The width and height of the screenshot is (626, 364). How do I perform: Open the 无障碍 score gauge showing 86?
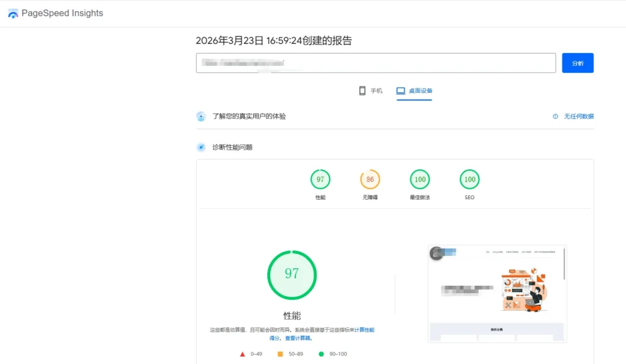click(x=370, y=180)
